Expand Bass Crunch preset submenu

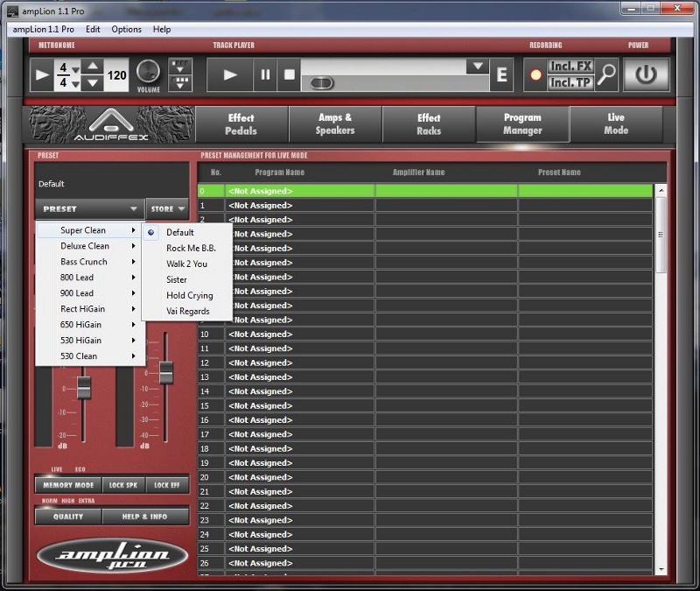point(91,261)
